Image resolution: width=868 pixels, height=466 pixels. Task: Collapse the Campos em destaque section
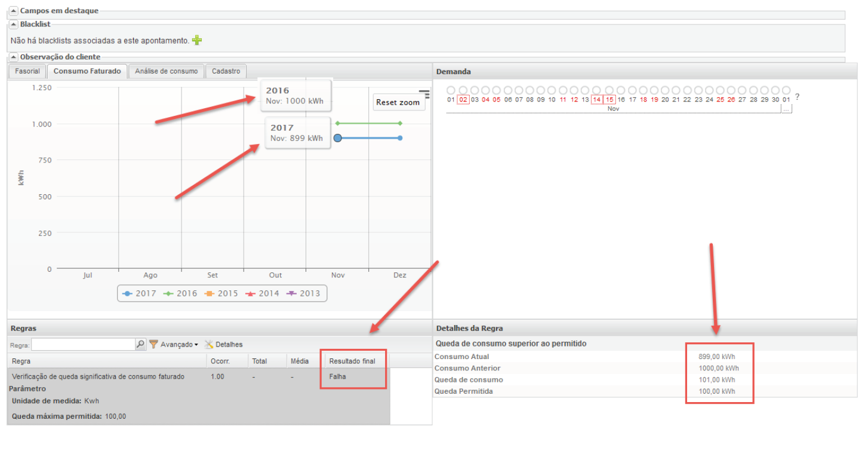tap(14, 11)
